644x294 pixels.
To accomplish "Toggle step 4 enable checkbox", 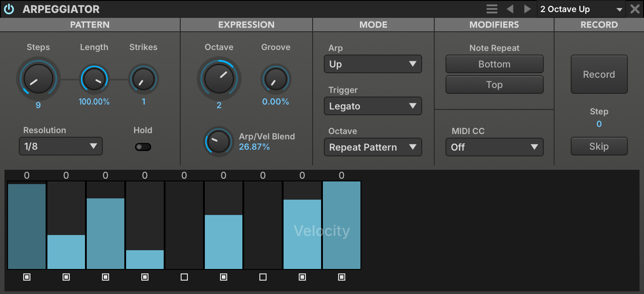I will click(x=145, y=277).
